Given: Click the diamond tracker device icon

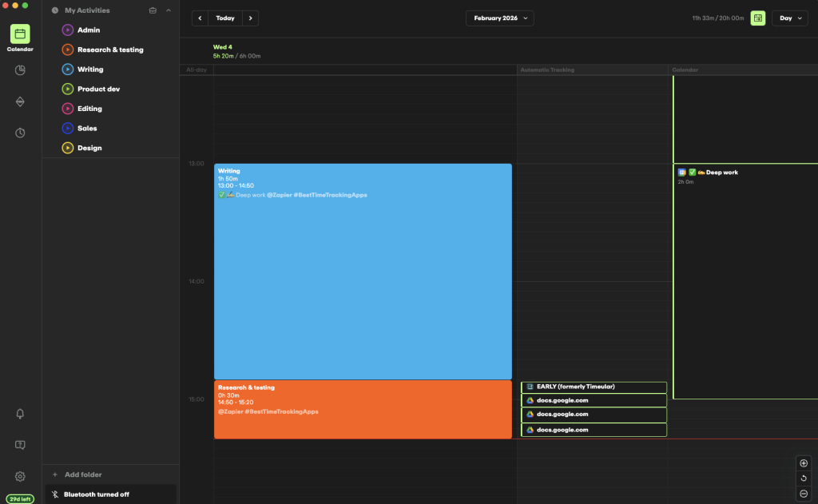Looking at the screenshot, I should click(x=20, y=101).
